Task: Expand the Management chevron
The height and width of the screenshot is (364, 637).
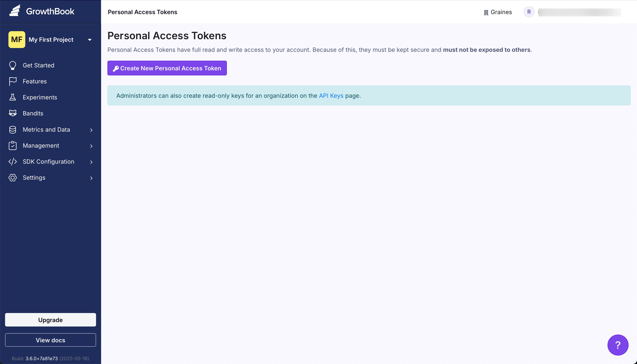Action: coord(91,146)
